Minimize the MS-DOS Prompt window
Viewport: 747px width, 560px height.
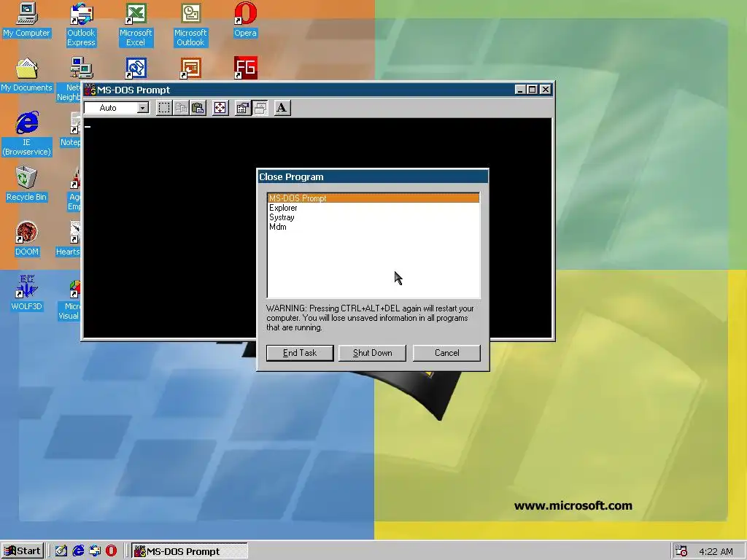pos(520,90)
